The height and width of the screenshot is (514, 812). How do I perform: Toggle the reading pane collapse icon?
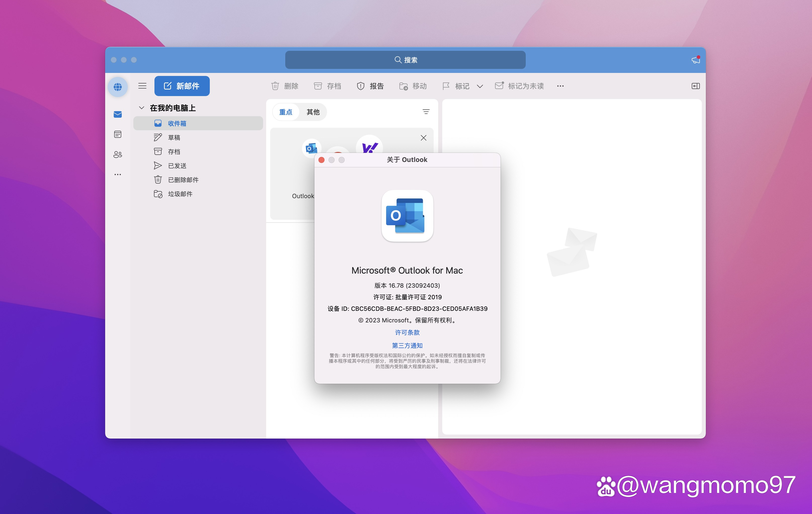tap(696, 86)
